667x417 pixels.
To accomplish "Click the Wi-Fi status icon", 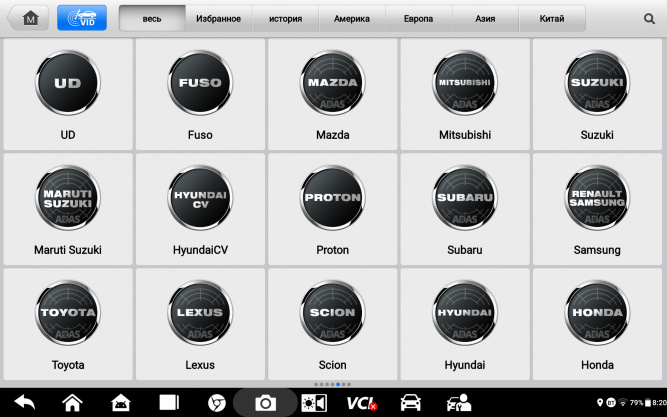I will tap(623, 402).
